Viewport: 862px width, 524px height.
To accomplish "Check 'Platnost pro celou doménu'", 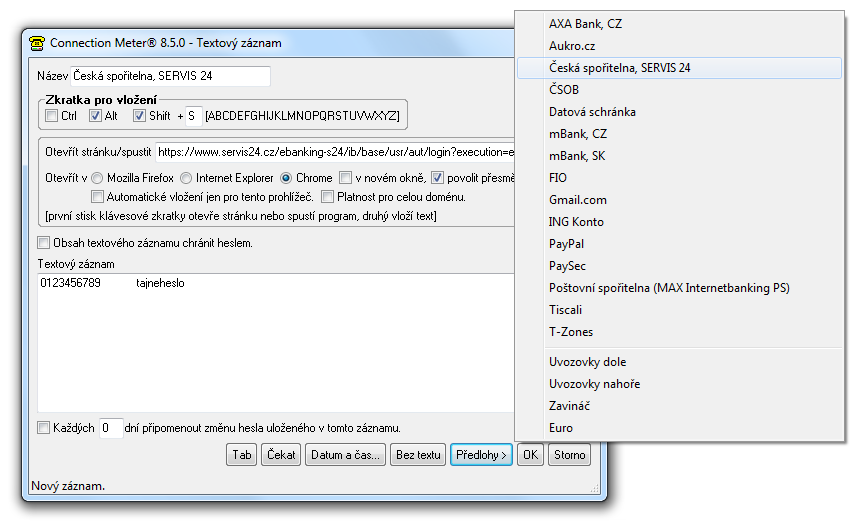I will coord(327,196).
